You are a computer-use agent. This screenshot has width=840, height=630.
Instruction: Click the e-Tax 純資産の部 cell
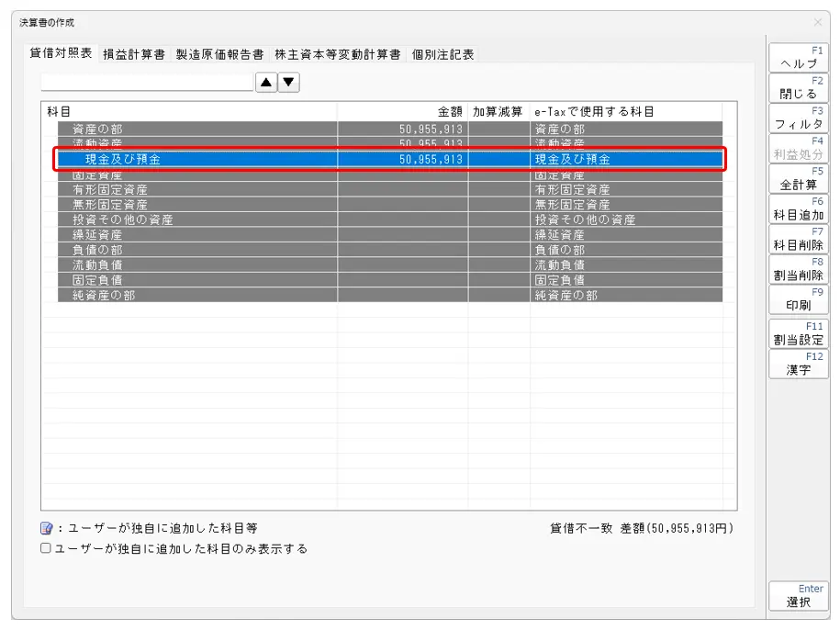626,295
